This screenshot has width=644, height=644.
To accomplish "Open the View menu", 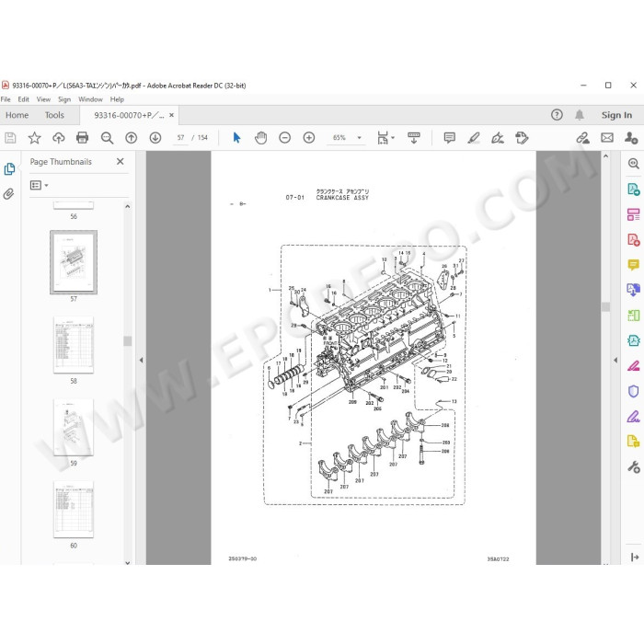I will point(43,99).
